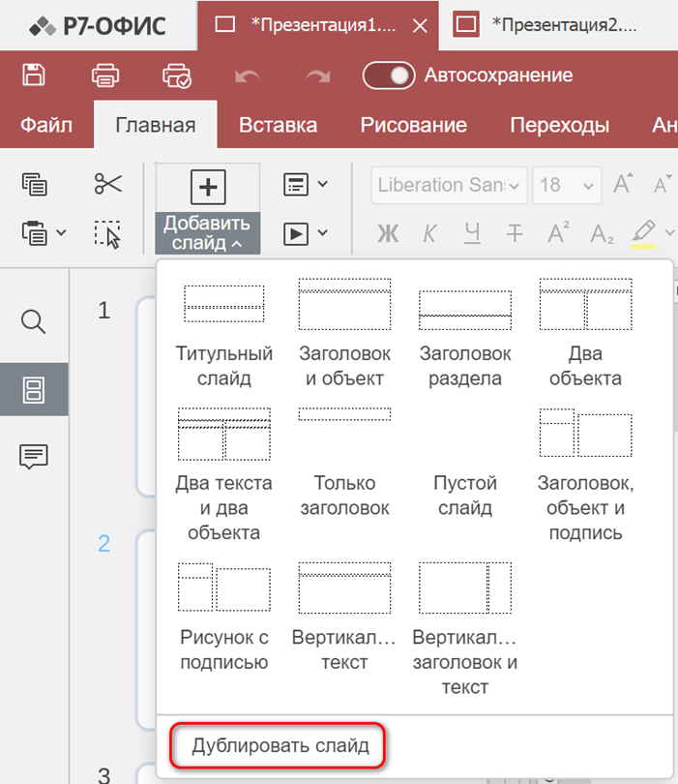Image resolution: width=678 pixels, height=784 pixels.
Task: Click the Change slide layout icon
Action: [x=296, y=185]
